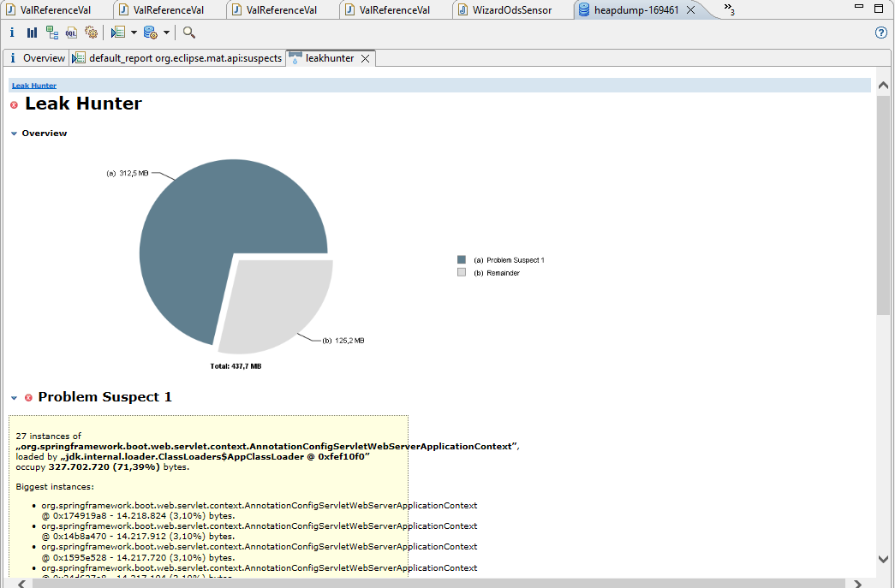Open the dominator tree view
895x588 pixels.
coord(52,33)
